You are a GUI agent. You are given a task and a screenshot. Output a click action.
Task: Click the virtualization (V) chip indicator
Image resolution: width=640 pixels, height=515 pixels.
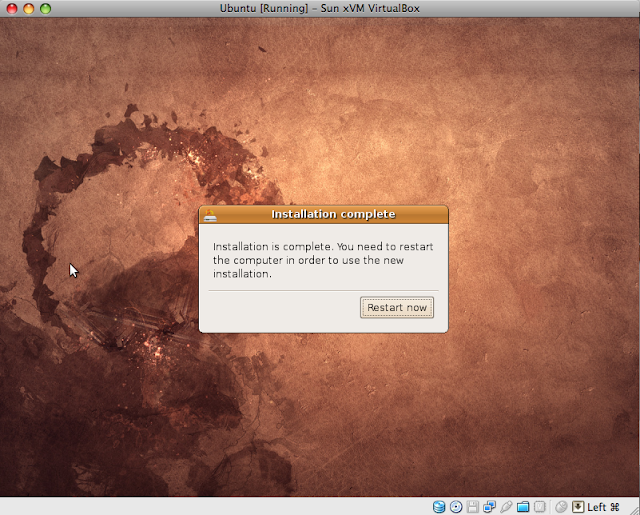[x=540, y=507]
